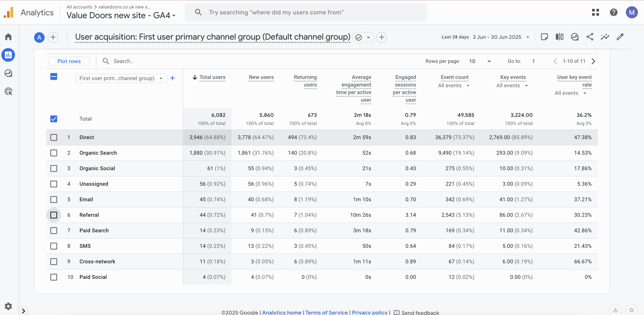Open the Help question mark icon
644x315 pixels.
614,12
